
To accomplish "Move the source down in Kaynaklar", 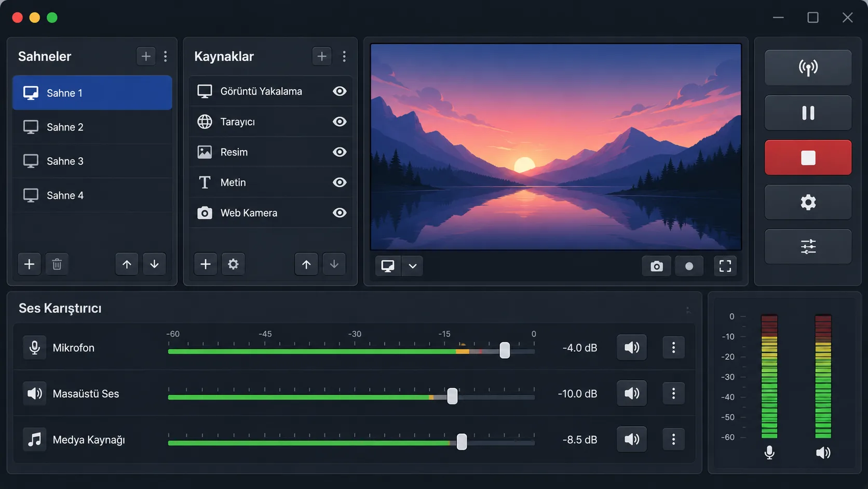I will tap(334, 264).
